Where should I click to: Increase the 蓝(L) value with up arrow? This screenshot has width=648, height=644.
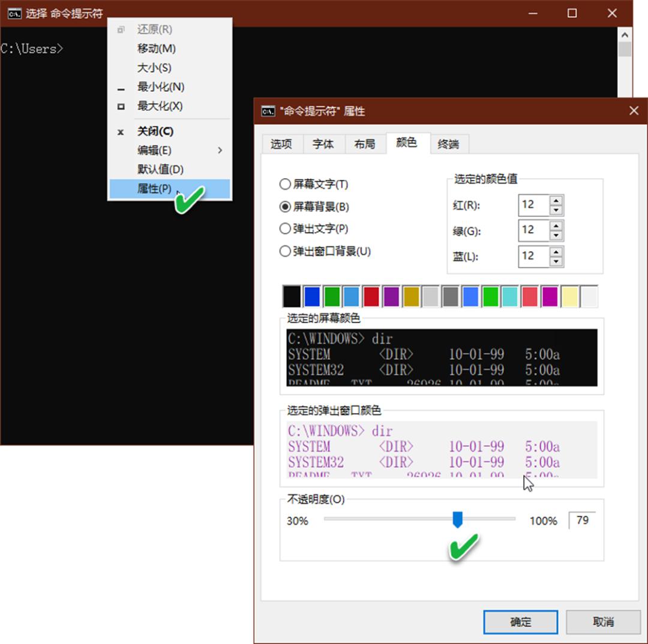tap(556, 251)
